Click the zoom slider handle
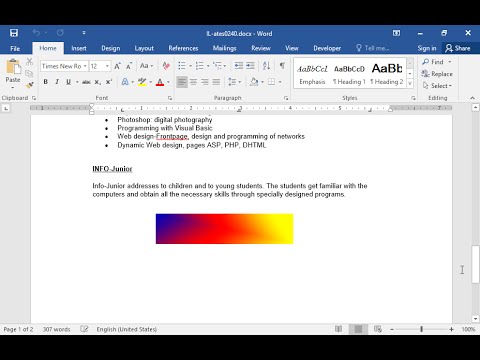The width and height of the screenshot is (480, 360). click(x=421, y=329)
